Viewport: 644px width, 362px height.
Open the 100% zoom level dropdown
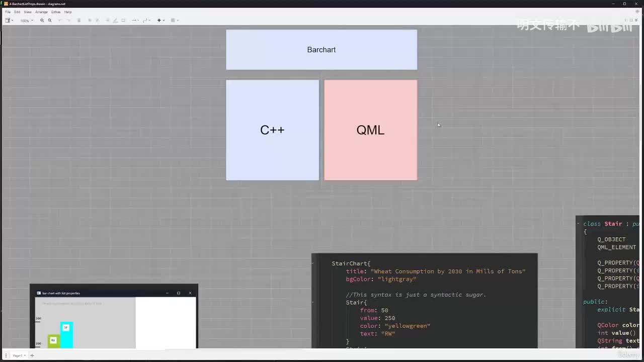click(27, 21)
